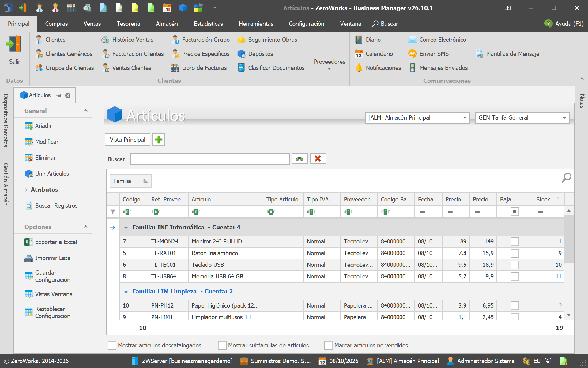Click Ayuda (F1) help
The width and height of the screenshot is (588, 368).
(564, 24)
